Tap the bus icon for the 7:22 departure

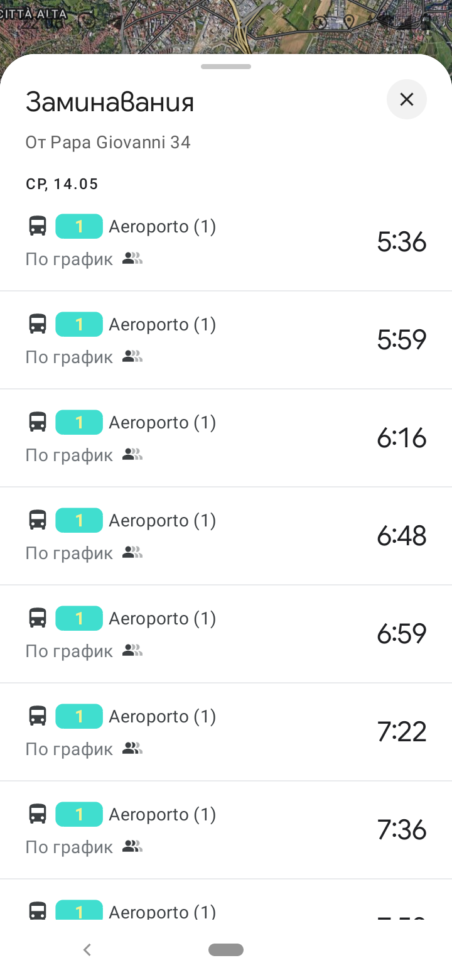pyautogui.click(x=38, y=716)
